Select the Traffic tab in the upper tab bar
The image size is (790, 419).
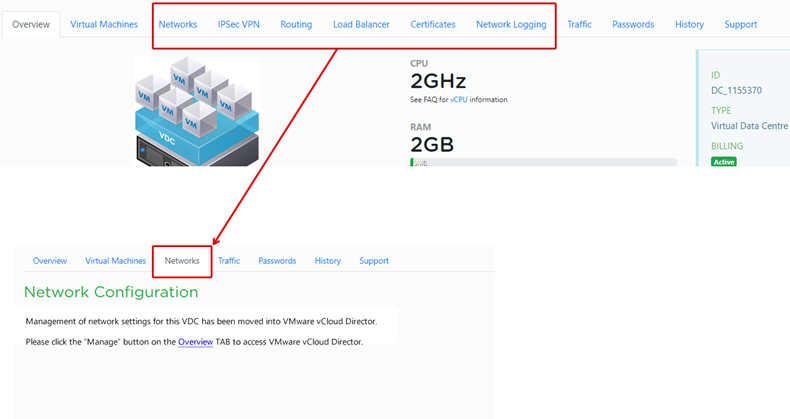[579, 24]
